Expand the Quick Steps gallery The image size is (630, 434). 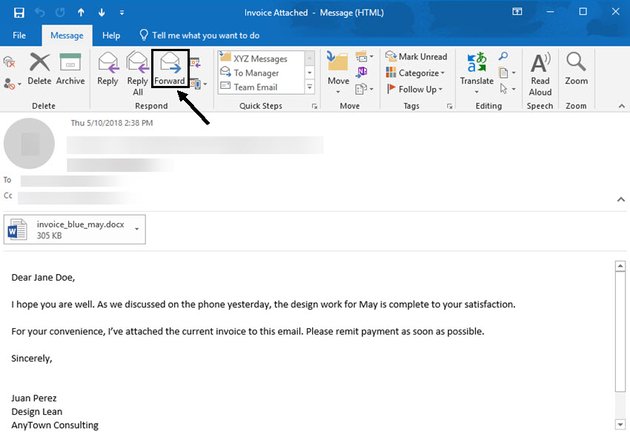coord(309,87)
